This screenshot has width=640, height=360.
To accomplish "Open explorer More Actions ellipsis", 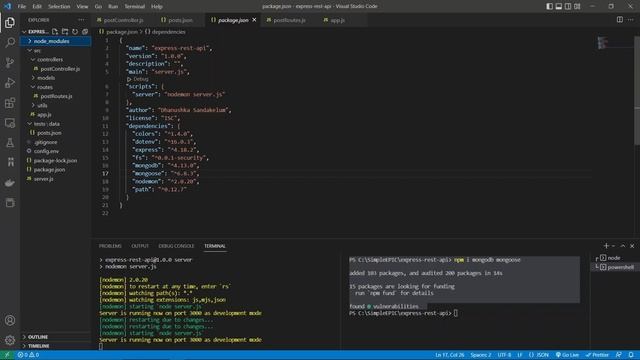I will (81, 20).
